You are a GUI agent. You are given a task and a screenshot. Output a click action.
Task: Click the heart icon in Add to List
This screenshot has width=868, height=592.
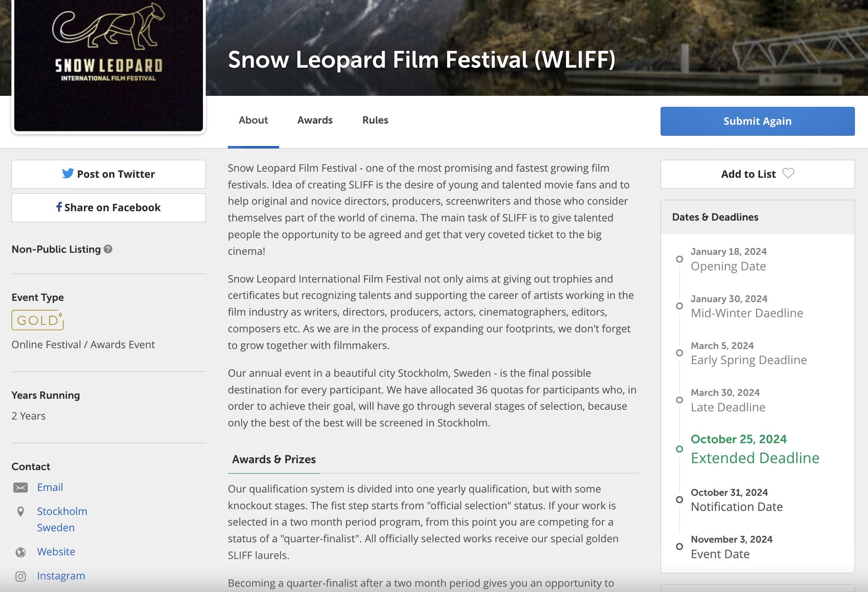click(x=788, y=174)
